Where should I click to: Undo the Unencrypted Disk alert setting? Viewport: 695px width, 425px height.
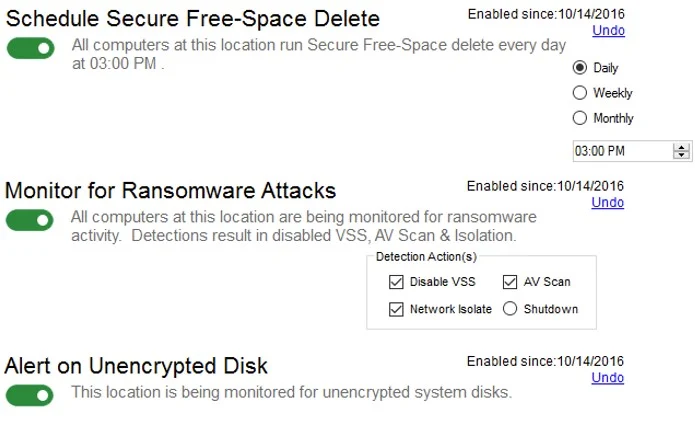tap(608, 377)
